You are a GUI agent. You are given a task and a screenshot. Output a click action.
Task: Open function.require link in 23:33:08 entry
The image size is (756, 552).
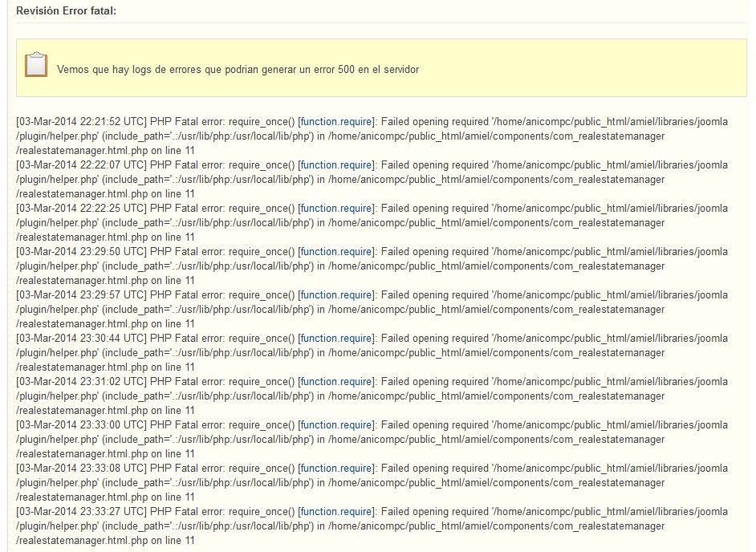tap(336, 469)
